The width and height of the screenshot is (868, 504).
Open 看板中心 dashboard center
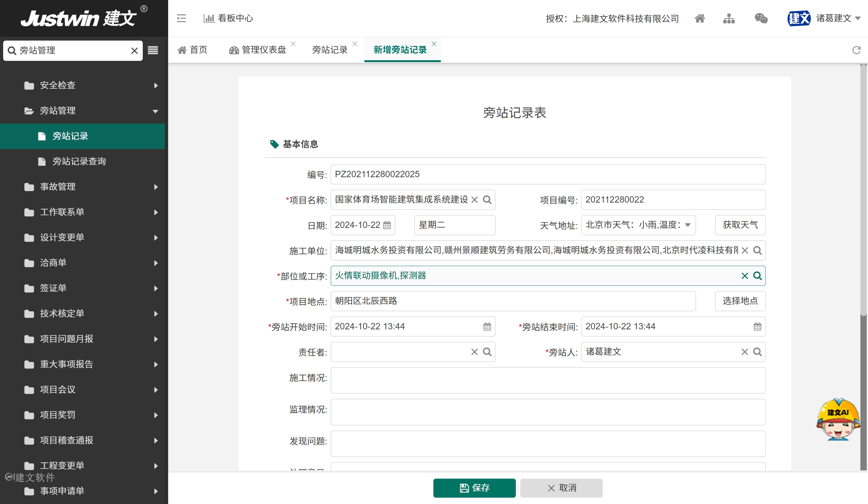228,18
